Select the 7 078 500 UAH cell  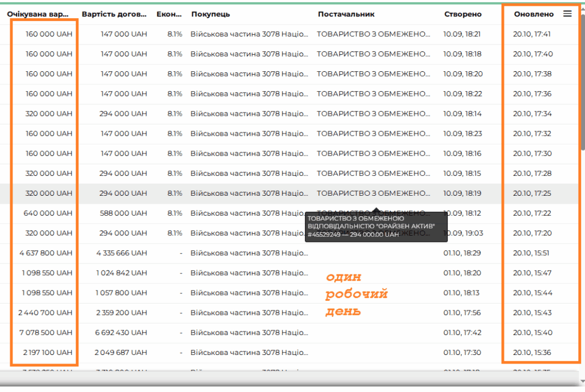pyautogui.click(x=49, y=333)
